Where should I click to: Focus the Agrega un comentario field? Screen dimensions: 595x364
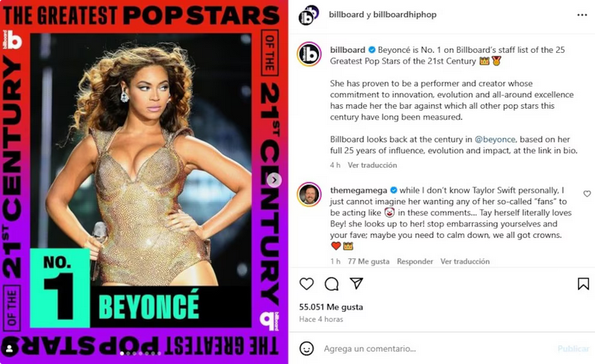coord(436,348)
